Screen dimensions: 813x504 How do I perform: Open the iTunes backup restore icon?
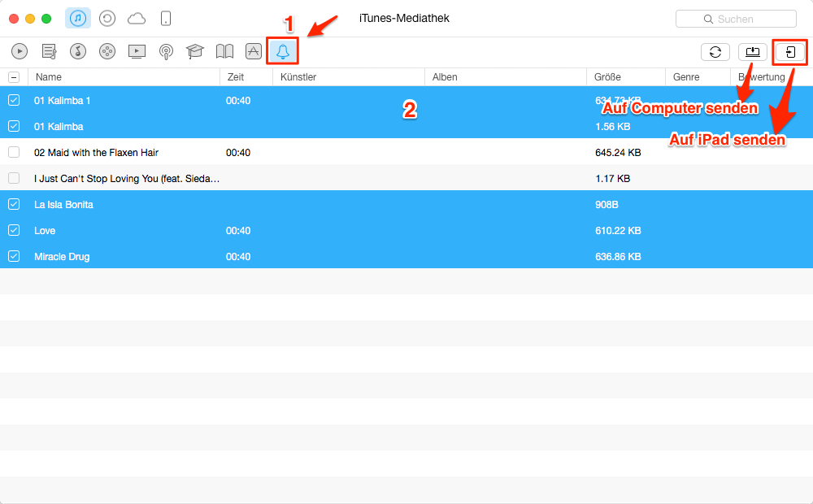click(107, 19)
